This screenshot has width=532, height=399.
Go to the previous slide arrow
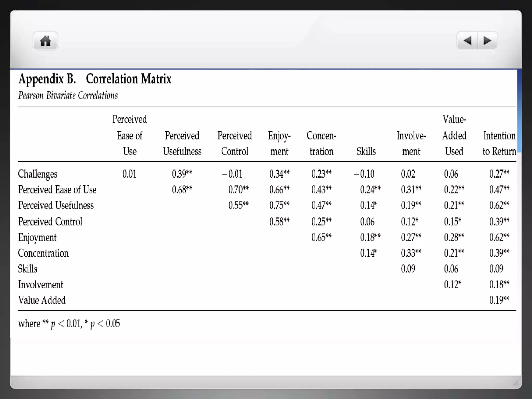(467, 41)
